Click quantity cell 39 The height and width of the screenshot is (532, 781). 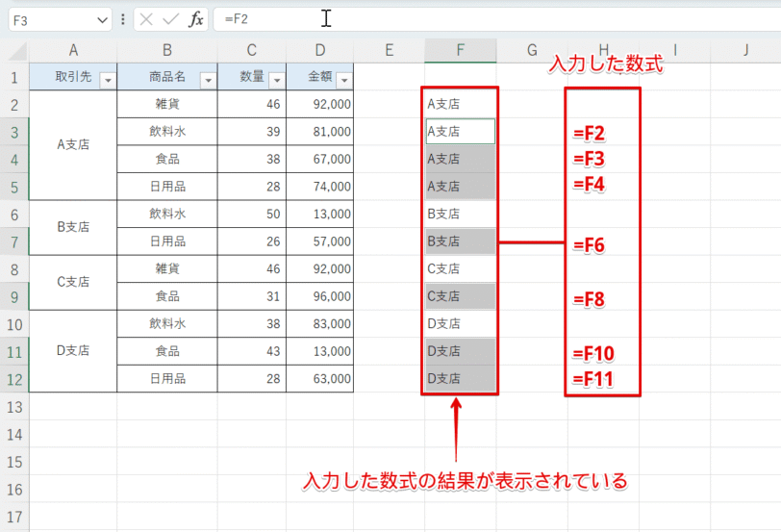click(252, 132)
